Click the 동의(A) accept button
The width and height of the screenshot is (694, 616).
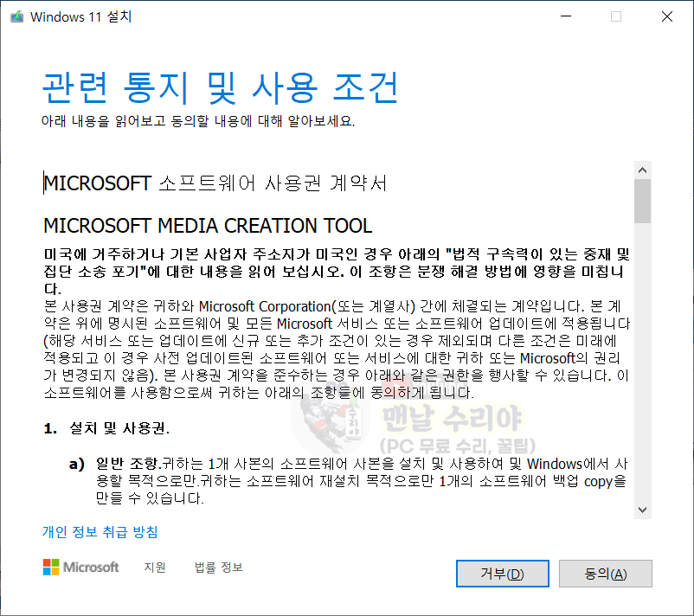[605, 574]
